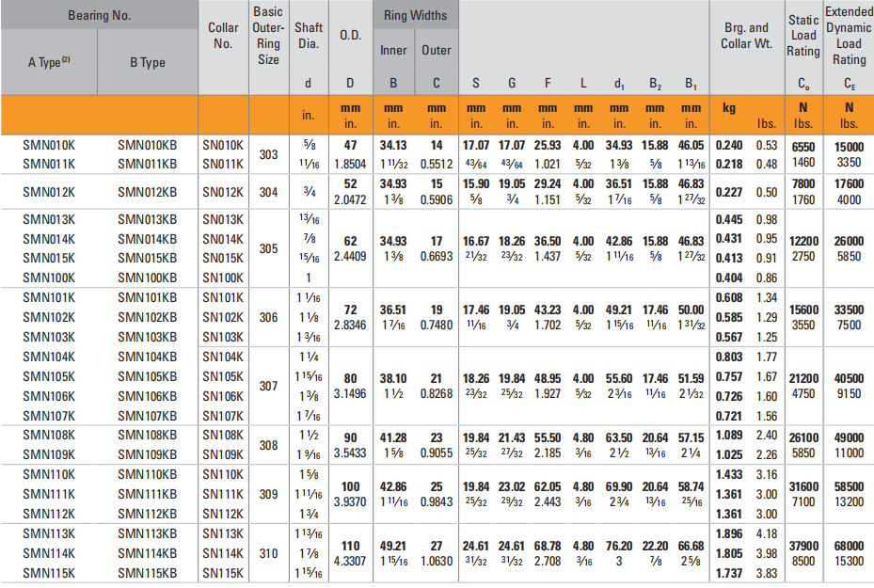Select B Type cell SMN011KB
Viewport: 874px width, 588px height.
click(147, 165)
